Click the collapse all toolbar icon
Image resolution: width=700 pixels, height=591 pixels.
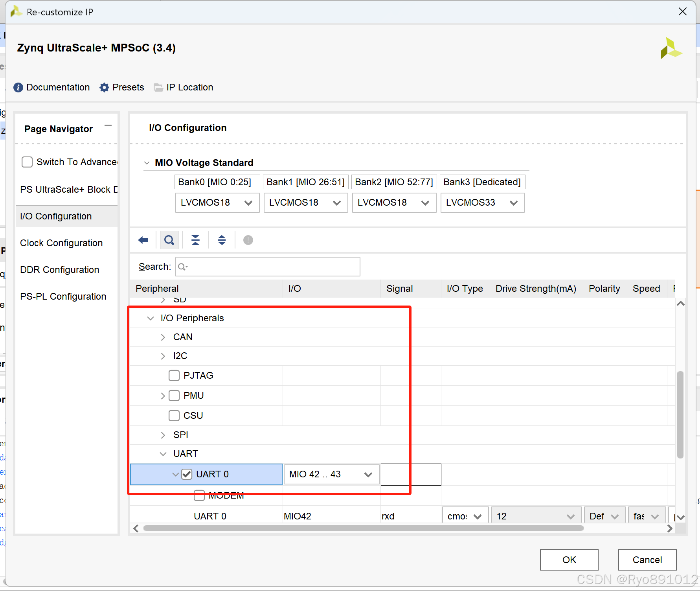[x=195, y=240]
